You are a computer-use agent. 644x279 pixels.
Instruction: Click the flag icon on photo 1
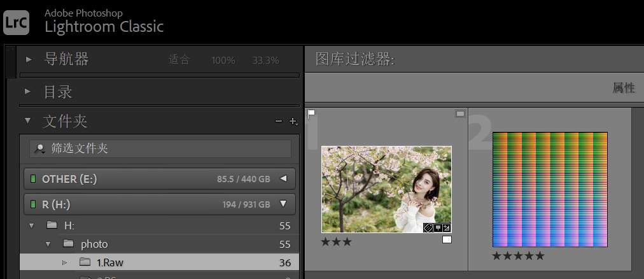pos(311,114)
